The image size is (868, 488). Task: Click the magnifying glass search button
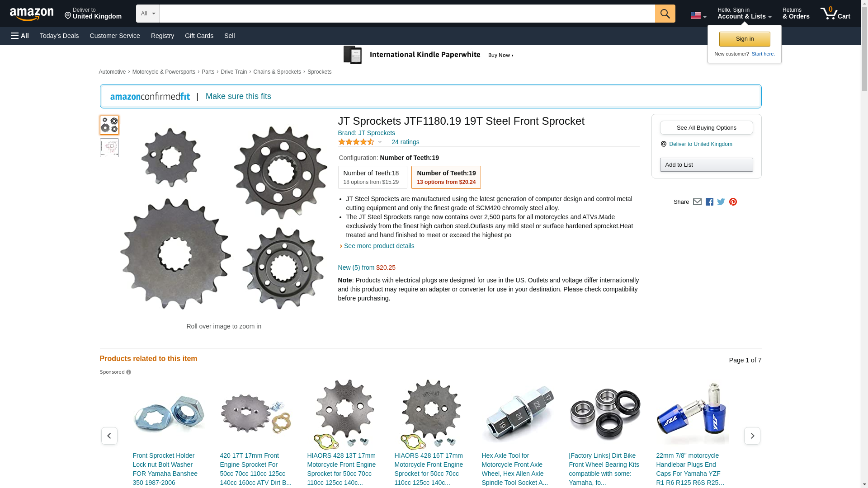pos(665,14)
